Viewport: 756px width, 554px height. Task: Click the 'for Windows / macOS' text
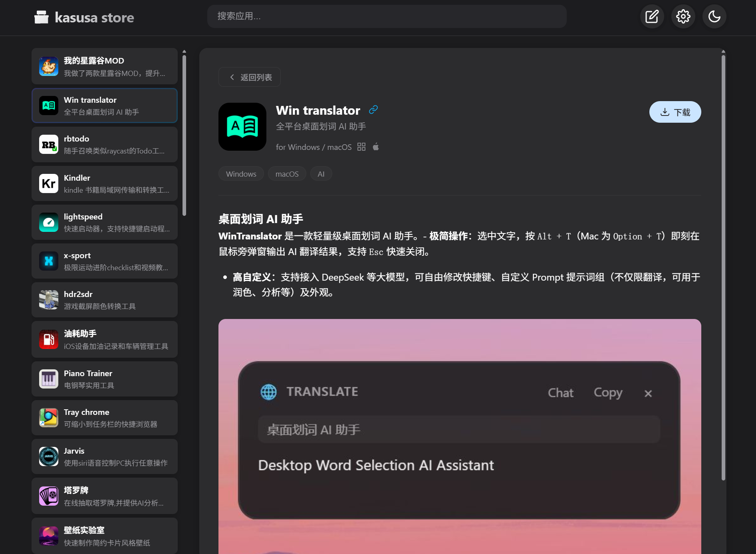(314, 147)
